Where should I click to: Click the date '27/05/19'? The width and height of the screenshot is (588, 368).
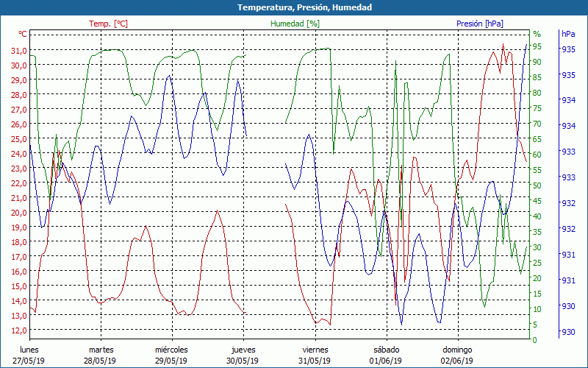tap(29, 361)
